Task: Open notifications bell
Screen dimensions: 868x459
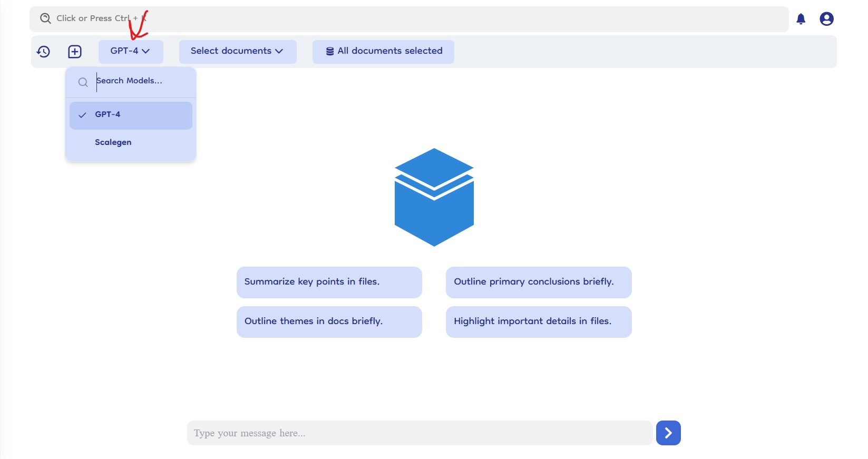Action: [801, 19]
